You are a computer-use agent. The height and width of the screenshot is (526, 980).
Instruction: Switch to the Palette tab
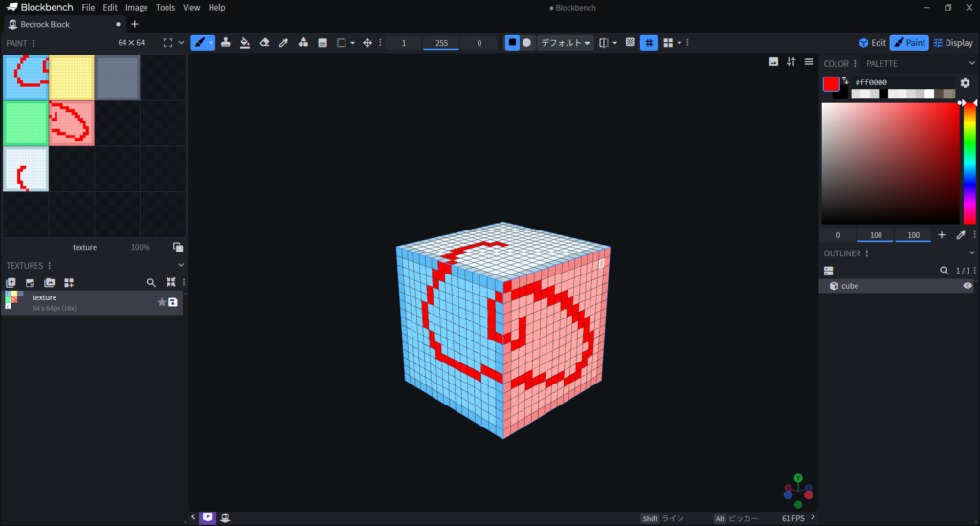coord(881,64)
